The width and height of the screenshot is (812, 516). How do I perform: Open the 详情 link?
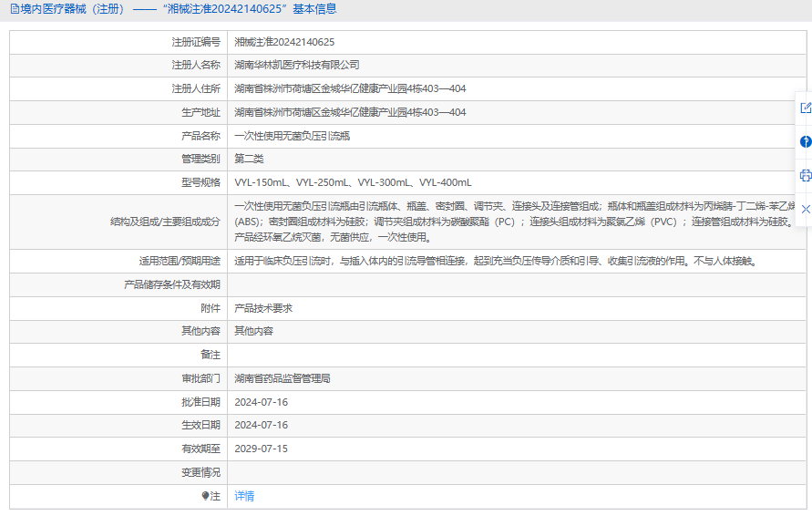(244, 496)
